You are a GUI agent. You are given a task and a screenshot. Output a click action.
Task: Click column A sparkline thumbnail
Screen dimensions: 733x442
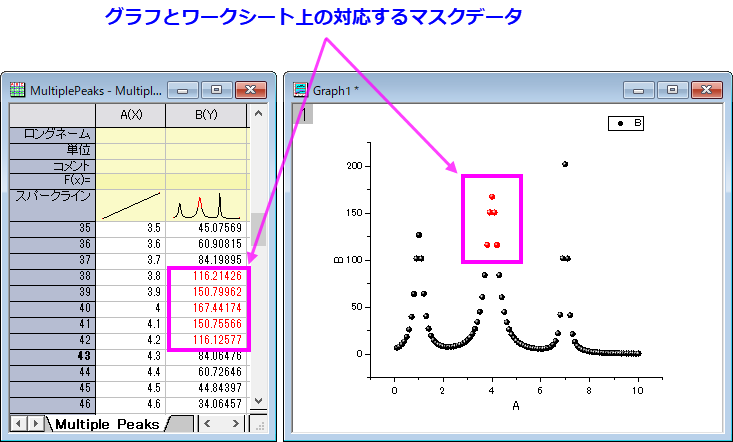pos(131,205)
